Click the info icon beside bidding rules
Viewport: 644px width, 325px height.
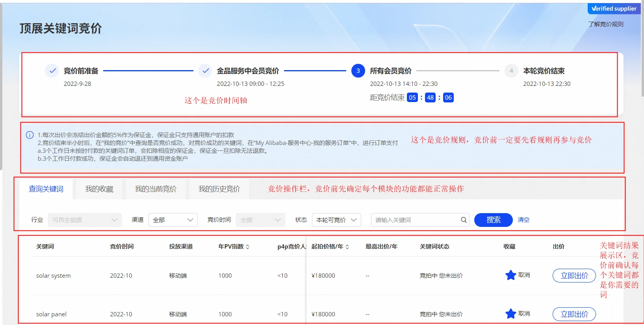tap(30, 135)
